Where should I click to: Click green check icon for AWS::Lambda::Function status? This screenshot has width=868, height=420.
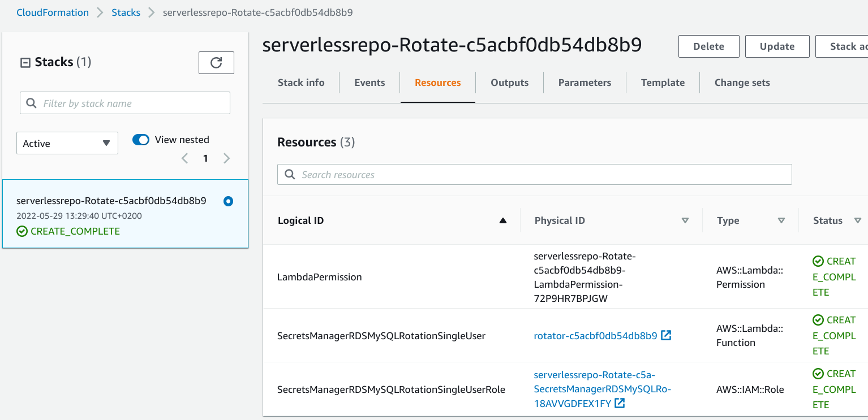[818, 320]
